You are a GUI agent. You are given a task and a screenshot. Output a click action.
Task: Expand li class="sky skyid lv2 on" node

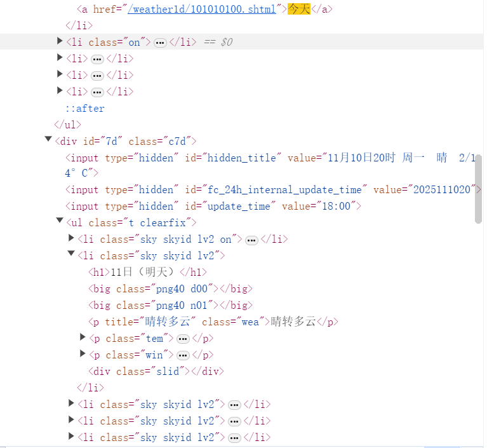click(x=71, y=238)
